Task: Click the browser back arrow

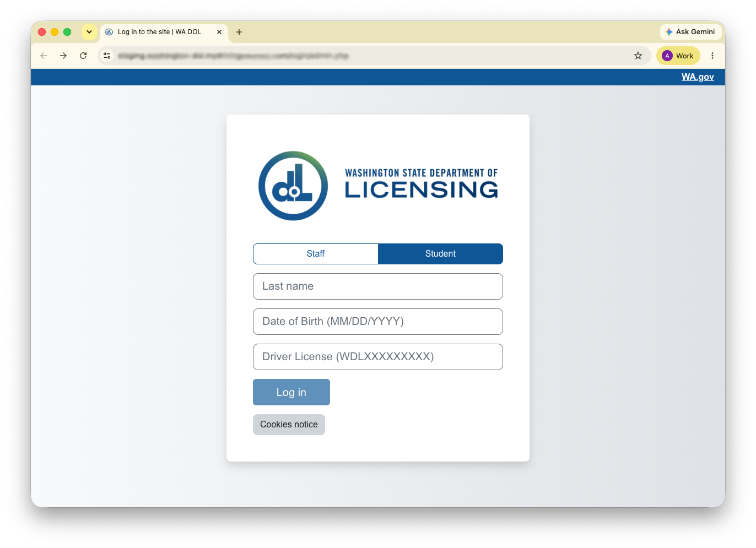Action: 44,56
